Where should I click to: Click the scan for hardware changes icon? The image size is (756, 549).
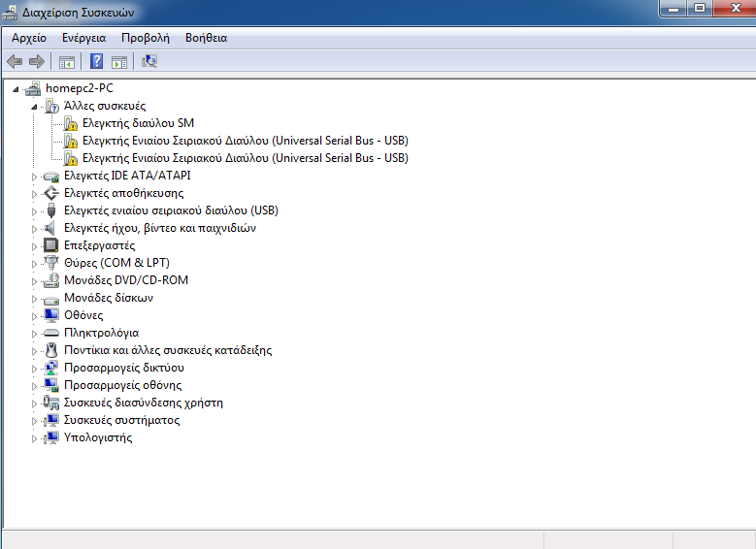click(149, 61)
